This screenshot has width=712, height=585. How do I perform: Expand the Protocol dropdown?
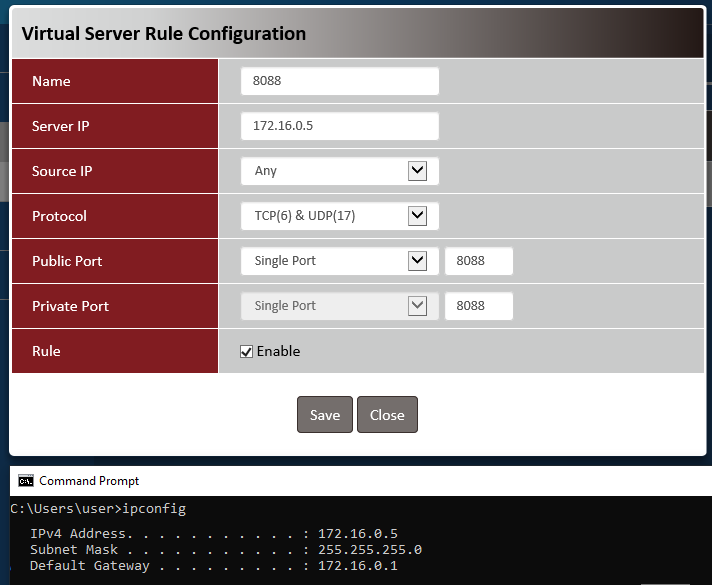click(x=339, y=216)
